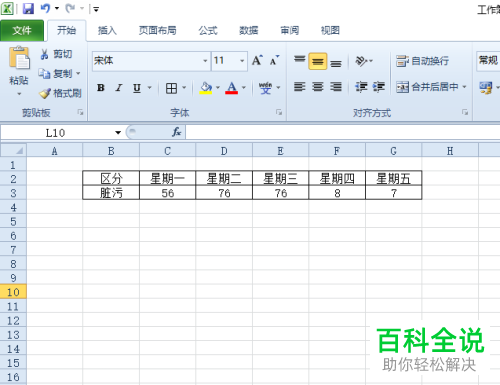Screen dimensions: 500x385
Task: Select cell containing 星期三
Action: click(x=280, y=179)
